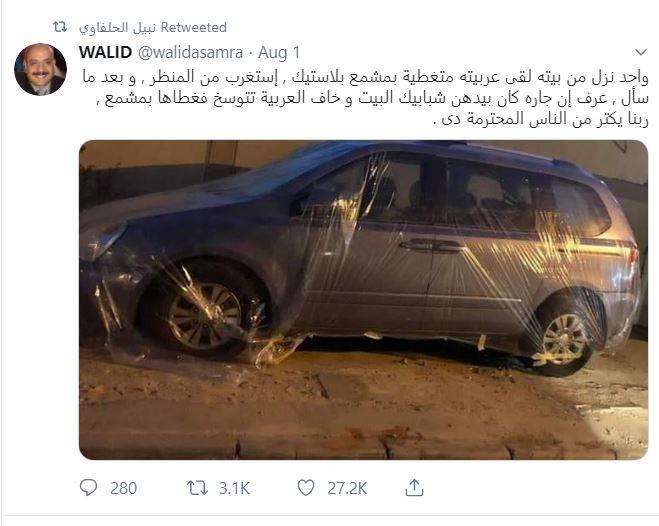Click the word Retweeted above the tweet
Image resolution: width=659 pixels, height=526 pixels.
click(x=194, y=27)
